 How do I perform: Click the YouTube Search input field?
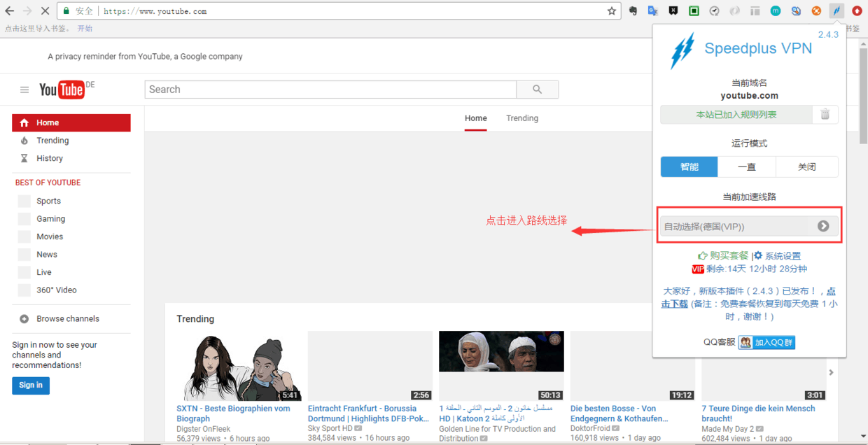click(330, 90)
